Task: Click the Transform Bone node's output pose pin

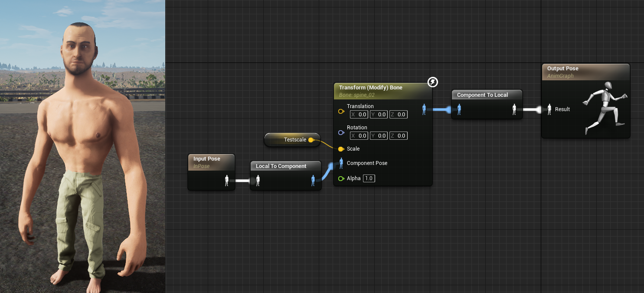Action: [424, 109]
